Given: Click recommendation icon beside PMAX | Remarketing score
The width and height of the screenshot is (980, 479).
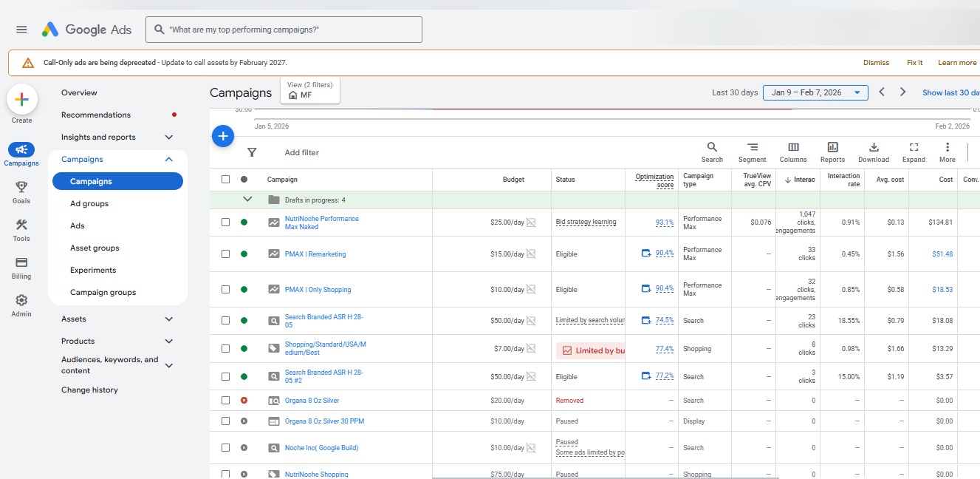Looking at the screenshot, I should (646, 254).
